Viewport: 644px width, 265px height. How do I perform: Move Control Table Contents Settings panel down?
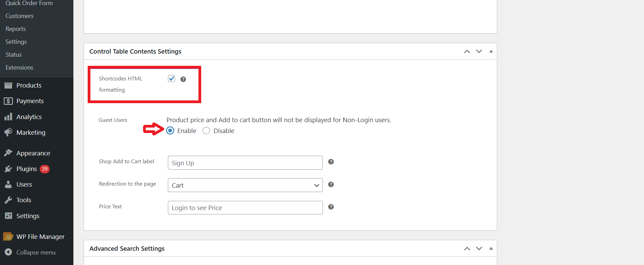click(479, 52)
